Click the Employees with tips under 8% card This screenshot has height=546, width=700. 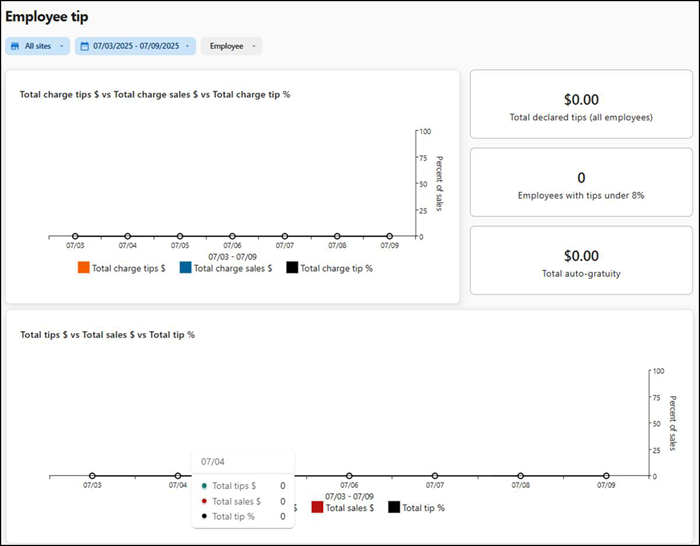[x=581, y=182]
